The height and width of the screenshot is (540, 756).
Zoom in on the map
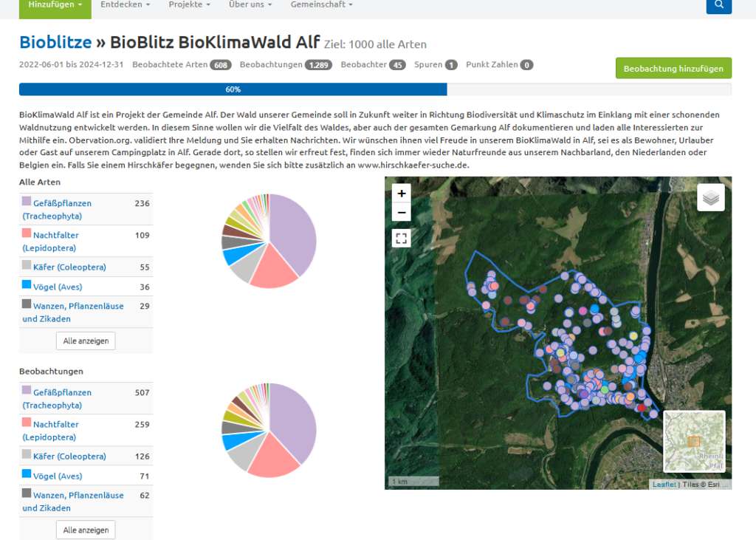coord(401,194)
